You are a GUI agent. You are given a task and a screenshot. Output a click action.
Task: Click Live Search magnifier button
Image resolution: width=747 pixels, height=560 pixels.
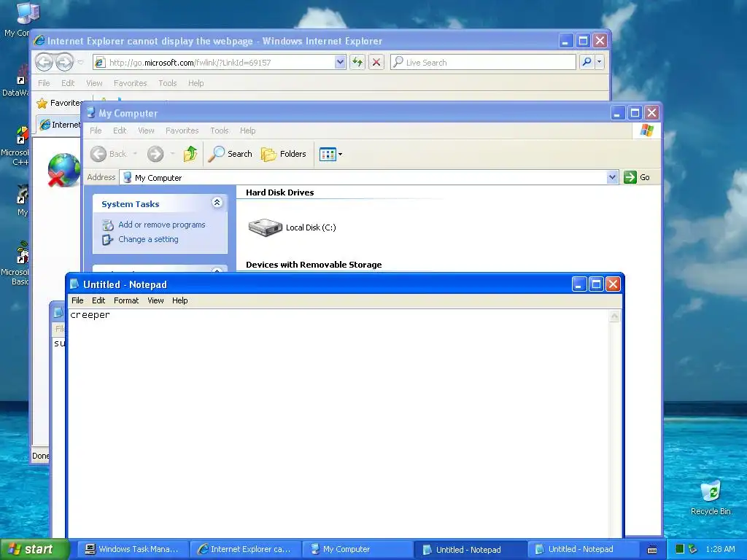click(x=587, y=62)
